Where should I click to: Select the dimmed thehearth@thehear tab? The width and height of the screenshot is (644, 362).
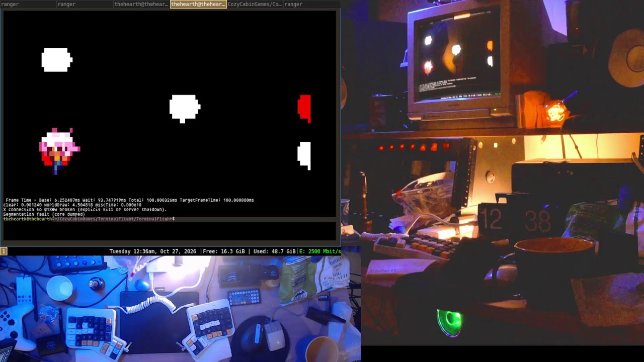[141, 4]
